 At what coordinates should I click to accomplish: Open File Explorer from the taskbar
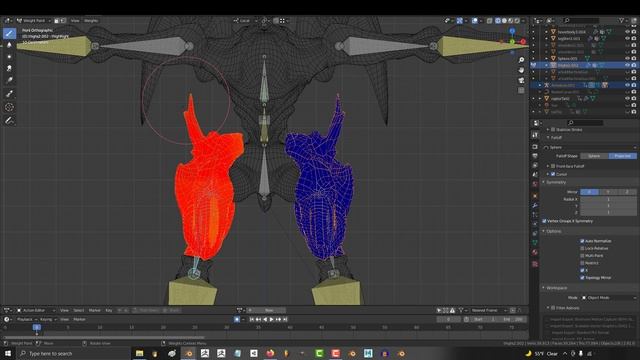pyautogui.click(x=140, y=353)
